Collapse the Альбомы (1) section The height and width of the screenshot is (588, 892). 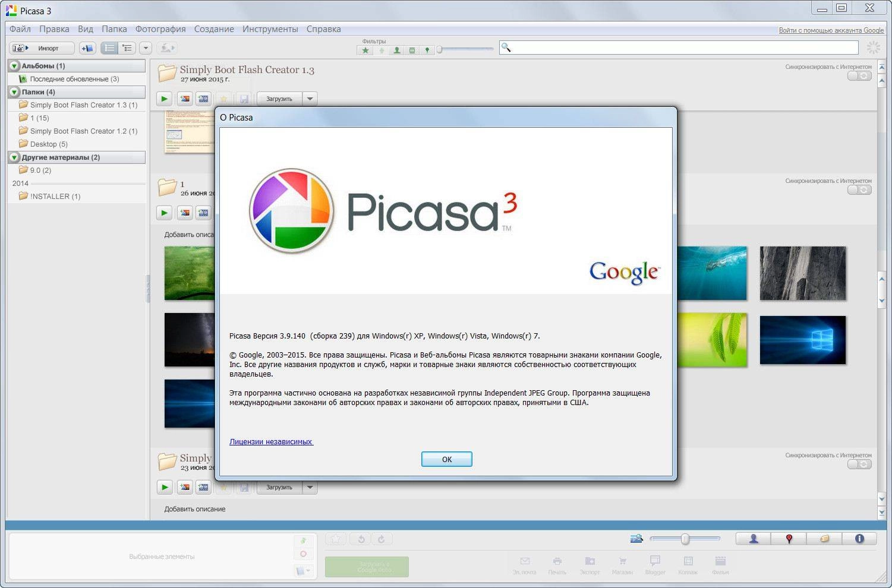[x=14, y=66]
